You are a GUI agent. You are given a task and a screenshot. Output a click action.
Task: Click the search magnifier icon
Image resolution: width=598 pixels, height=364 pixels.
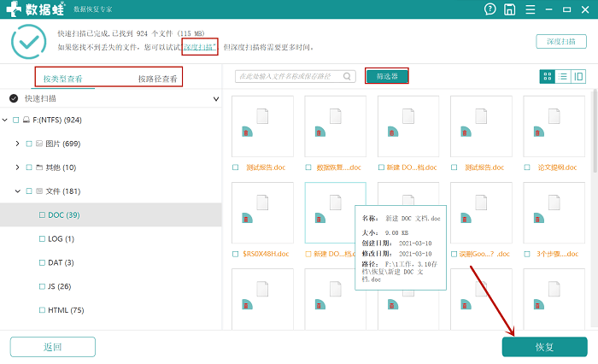pyautogui.click(x=348, y=77)
